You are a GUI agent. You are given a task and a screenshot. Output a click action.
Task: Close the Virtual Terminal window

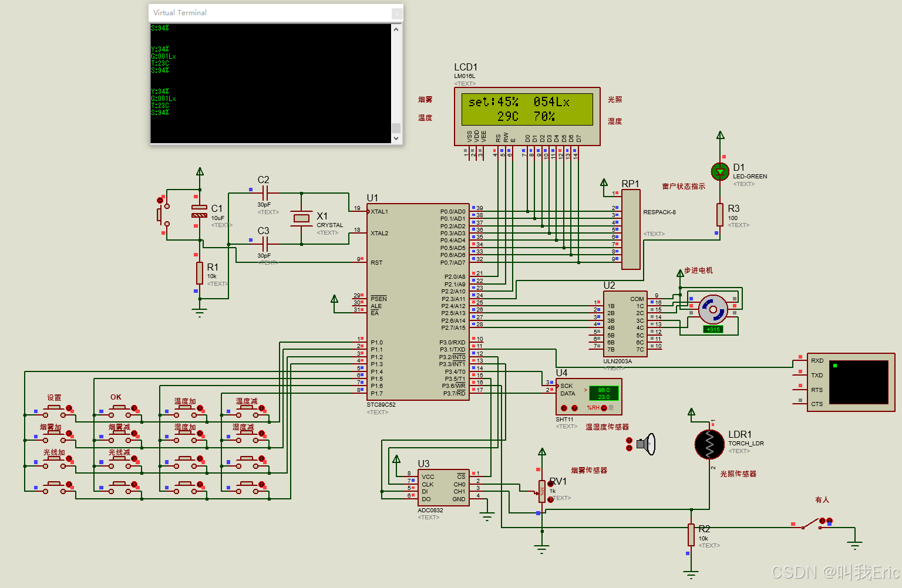coord(396,13)
